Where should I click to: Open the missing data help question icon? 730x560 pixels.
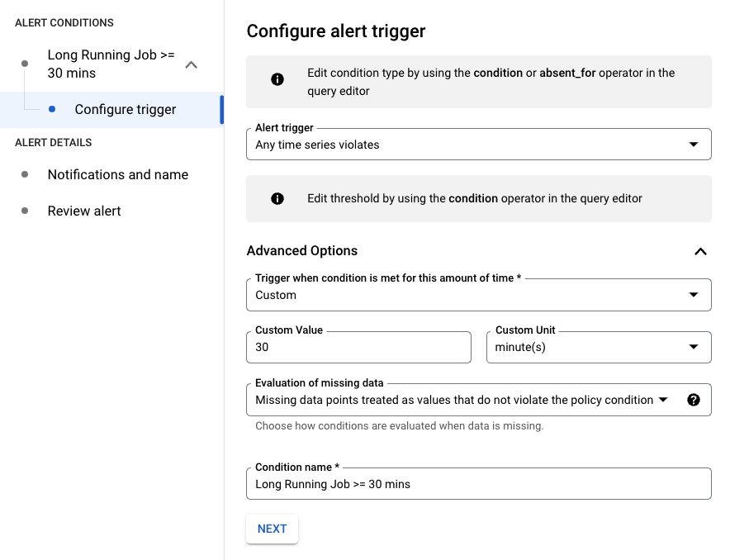(693, 400)
